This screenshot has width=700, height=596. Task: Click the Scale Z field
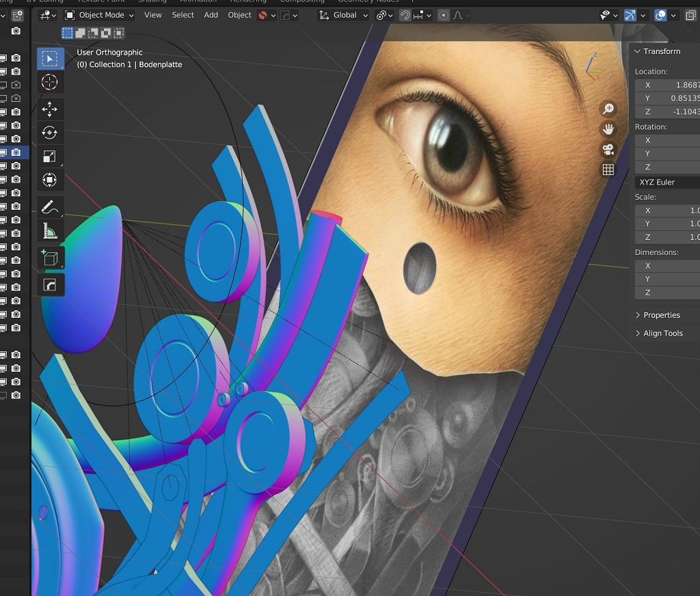[667, 237]
